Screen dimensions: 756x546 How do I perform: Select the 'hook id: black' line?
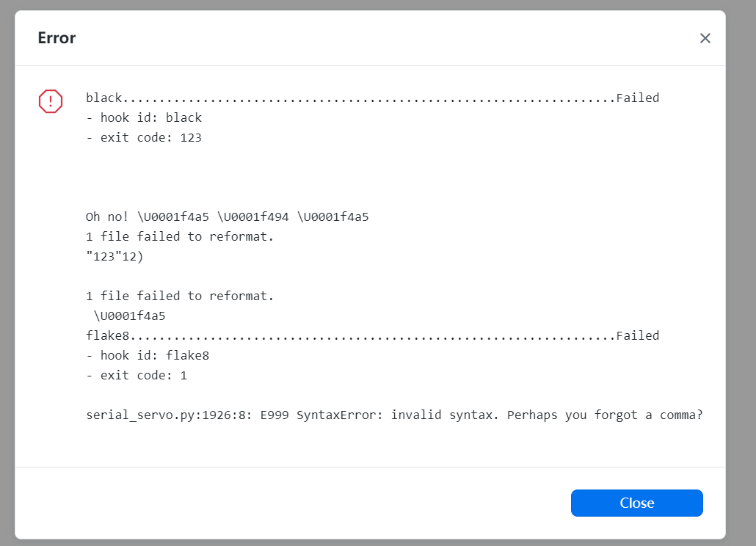click(x=144, y=117)
